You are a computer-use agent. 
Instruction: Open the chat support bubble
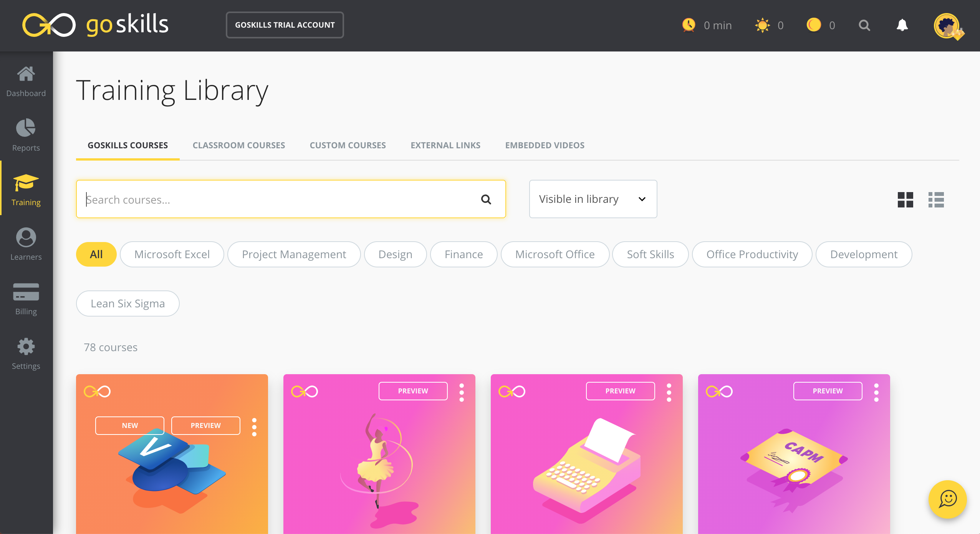(947, 499)
